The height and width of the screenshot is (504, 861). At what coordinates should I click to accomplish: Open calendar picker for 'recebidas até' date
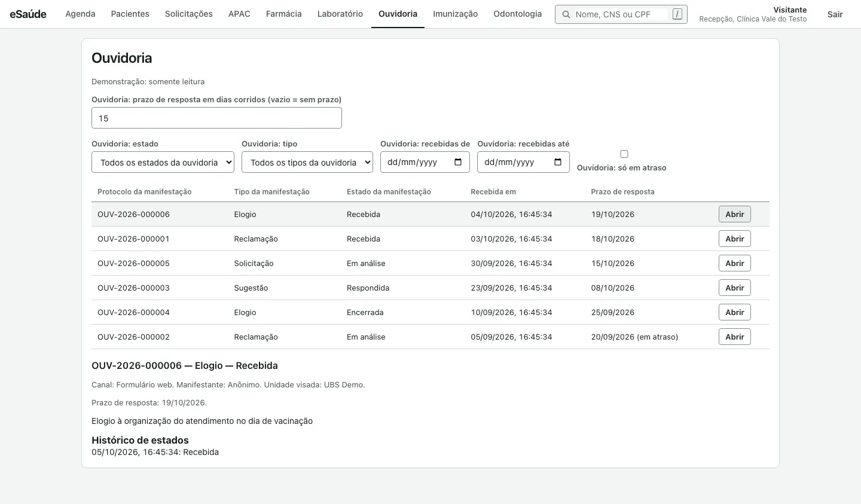(558, 162)
